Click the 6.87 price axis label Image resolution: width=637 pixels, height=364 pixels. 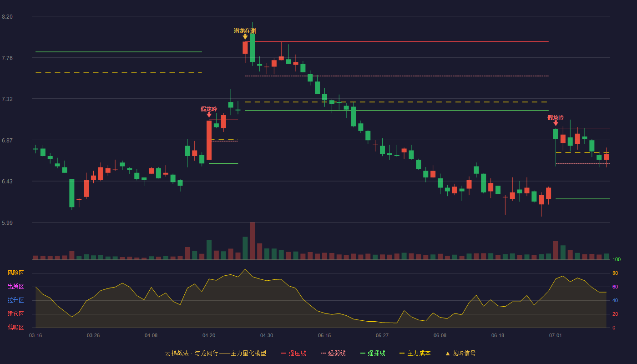point(7,141)
